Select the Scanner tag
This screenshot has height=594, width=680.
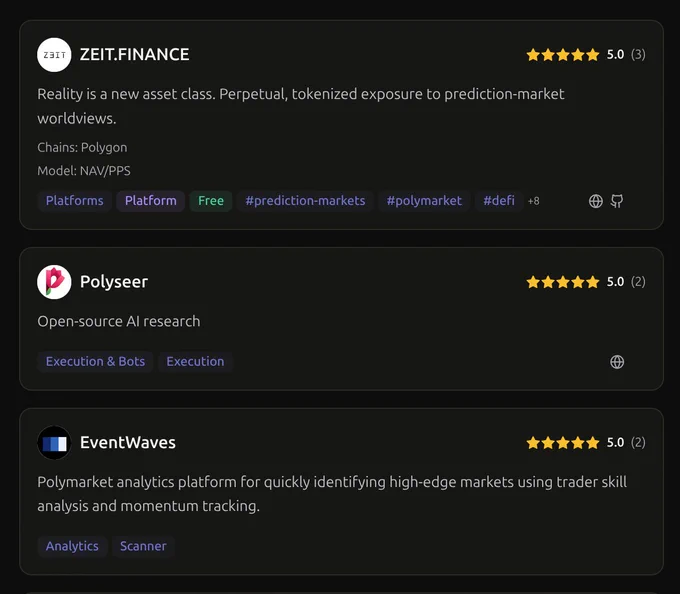[143, 546]
